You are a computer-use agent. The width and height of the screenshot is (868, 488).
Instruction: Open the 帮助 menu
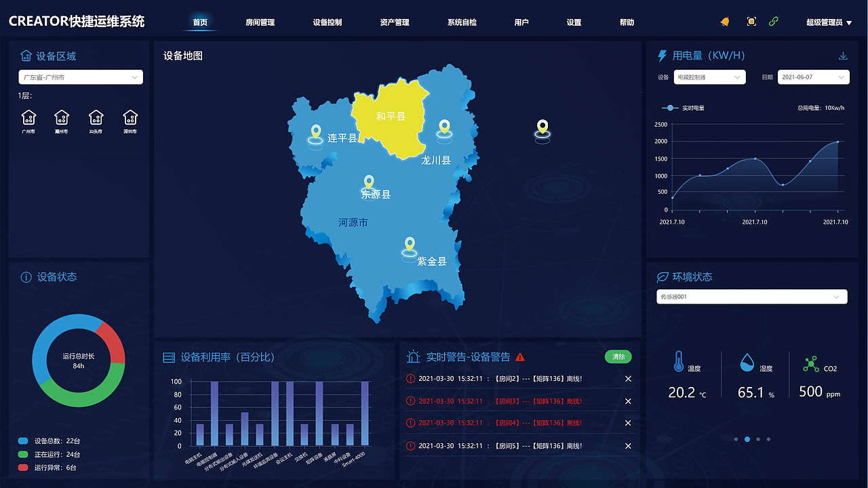tap(627, 22)
